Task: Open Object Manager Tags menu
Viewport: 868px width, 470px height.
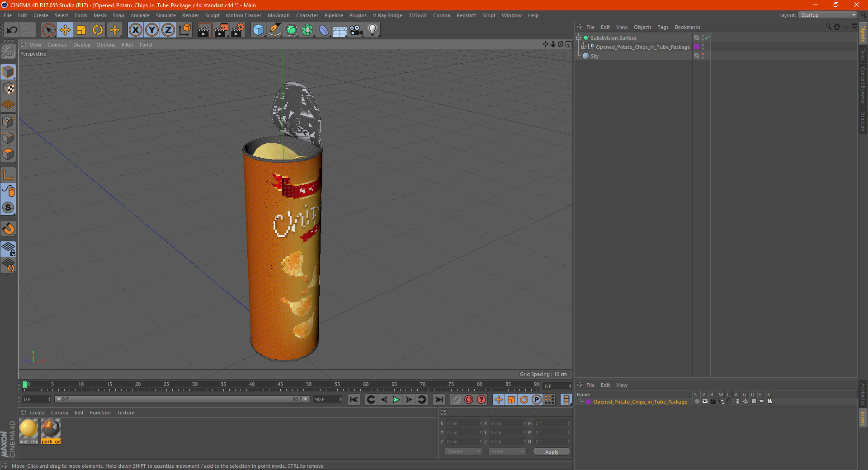Action: click(663, 27)
